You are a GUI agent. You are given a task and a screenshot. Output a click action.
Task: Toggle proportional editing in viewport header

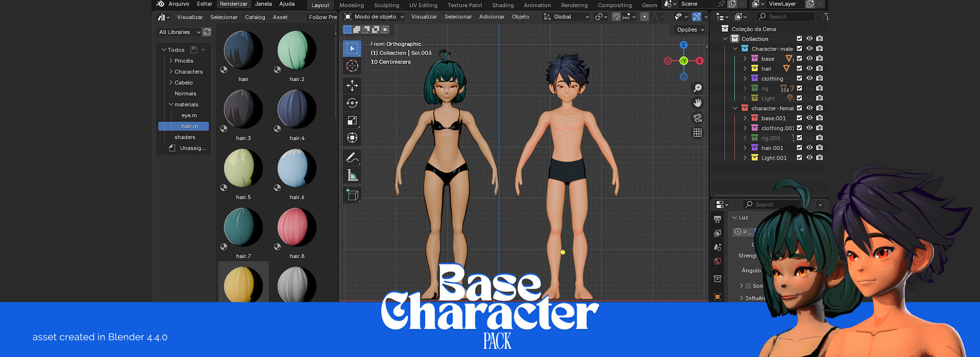tap(645, 17)
